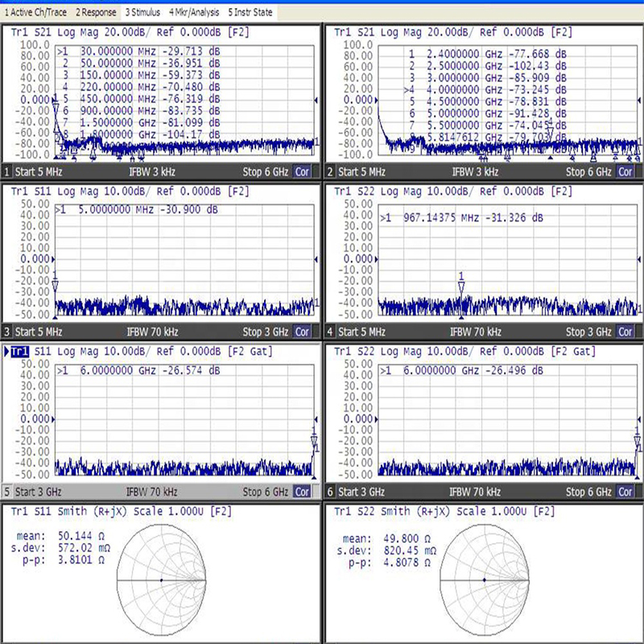Image resolution: width=644 pixels, height=644 pixels.
Task: Click marker readout '6.0000000 GHz -26.496 dB'
Action: tap(461, 371)
